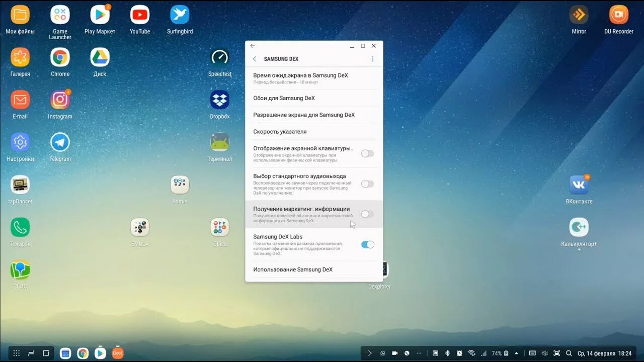
Task: Open Время ожид.экрана в Samsung DeX setting
Action: [x=314, y=78]
